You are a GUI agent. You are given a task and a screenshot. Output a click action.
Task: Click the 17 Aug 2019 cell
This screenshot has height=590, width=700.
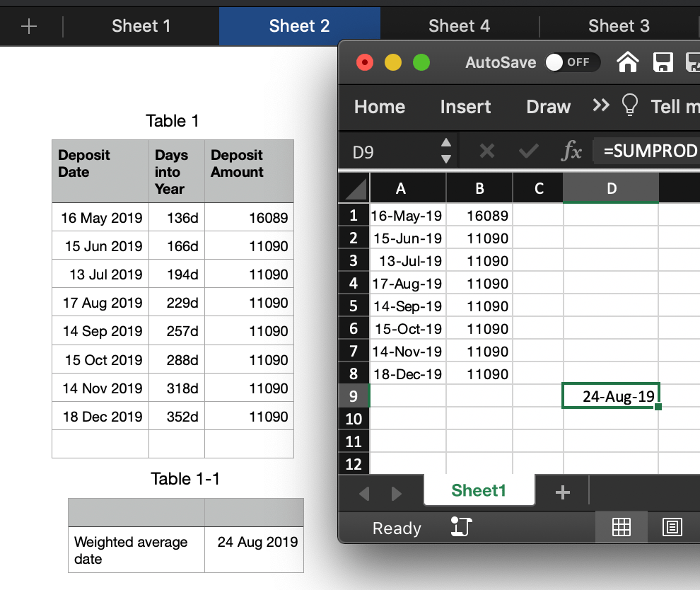click(100, 302)
